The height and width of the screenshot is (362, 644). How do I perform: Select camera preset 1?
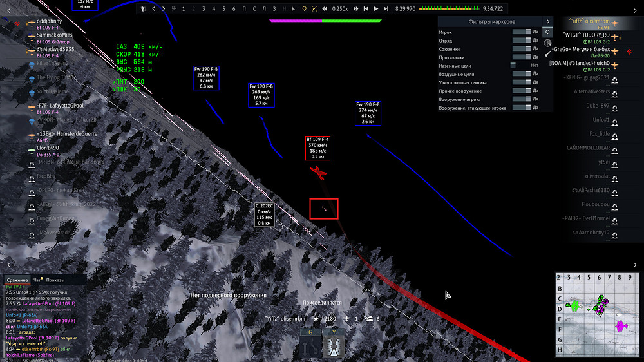pyautogui.click(x=184, y=8)
